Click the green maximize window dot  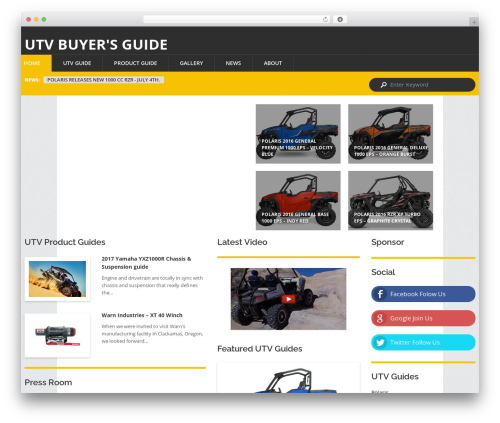44,19
